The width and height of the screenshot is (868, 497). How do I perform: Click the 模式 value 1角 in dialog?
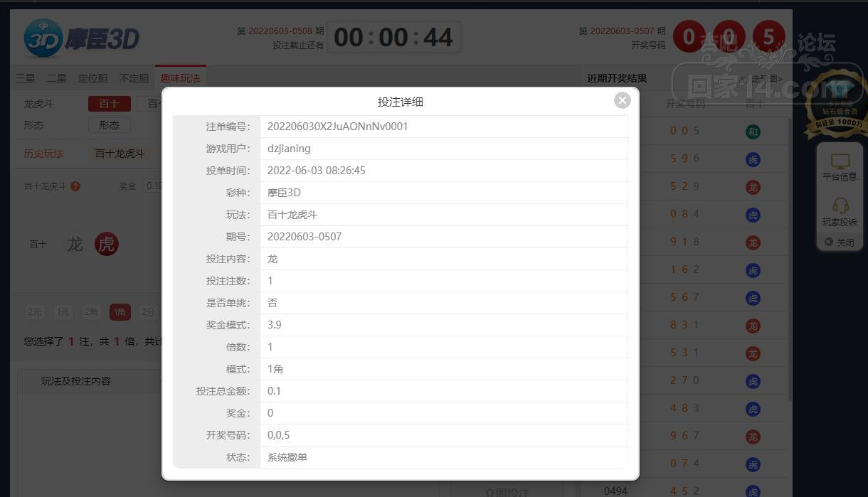276,369
